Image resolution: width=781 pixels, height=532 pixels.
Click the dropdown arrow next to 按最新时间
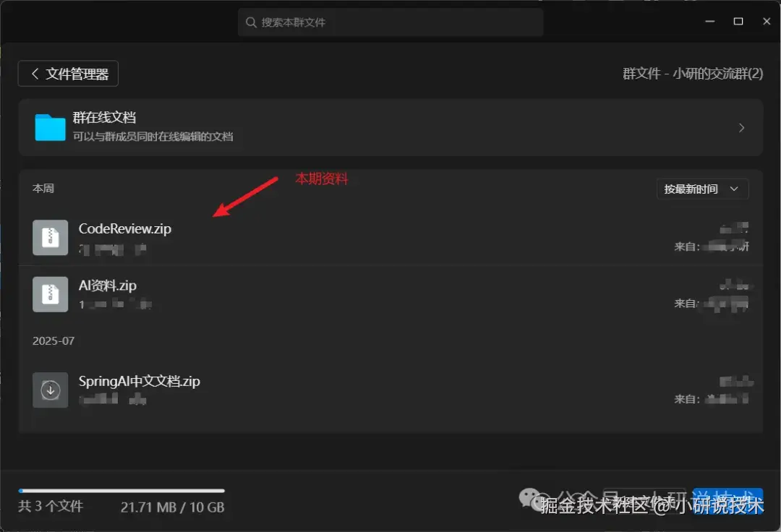click(x=734, y=189)
